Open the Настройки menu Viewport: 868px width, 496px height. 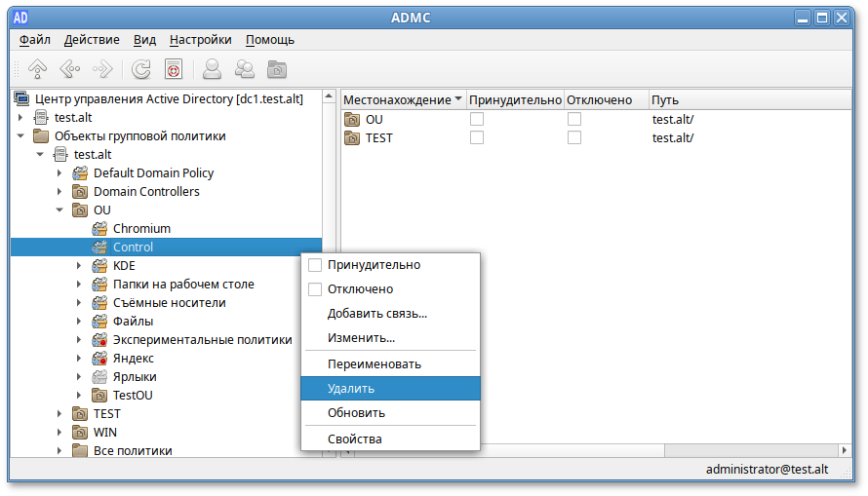pos(200,40)
